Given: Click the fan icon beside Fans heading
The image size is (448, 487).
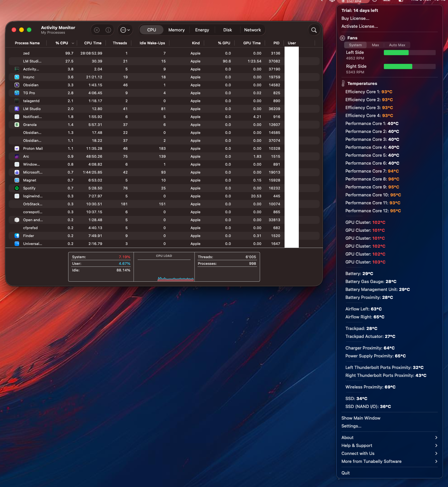Looking at the screenshot, I should [342, 38].
